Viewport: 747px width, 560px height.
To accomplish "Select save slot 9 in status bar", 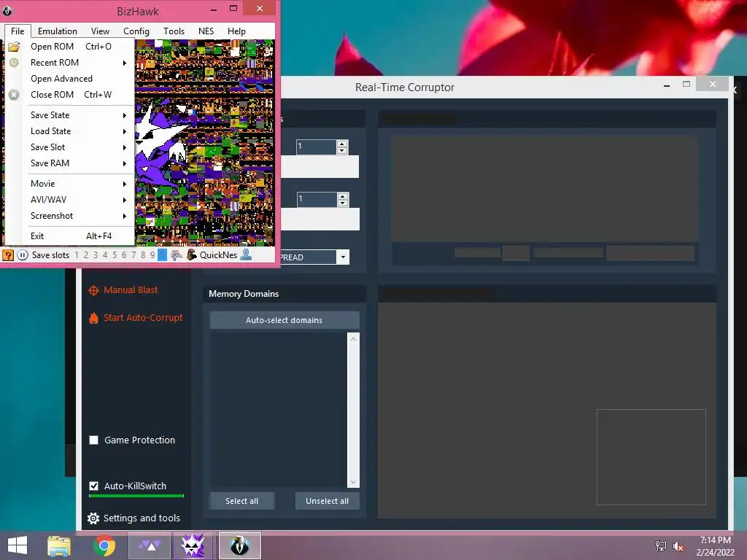I will pos(152,255).
